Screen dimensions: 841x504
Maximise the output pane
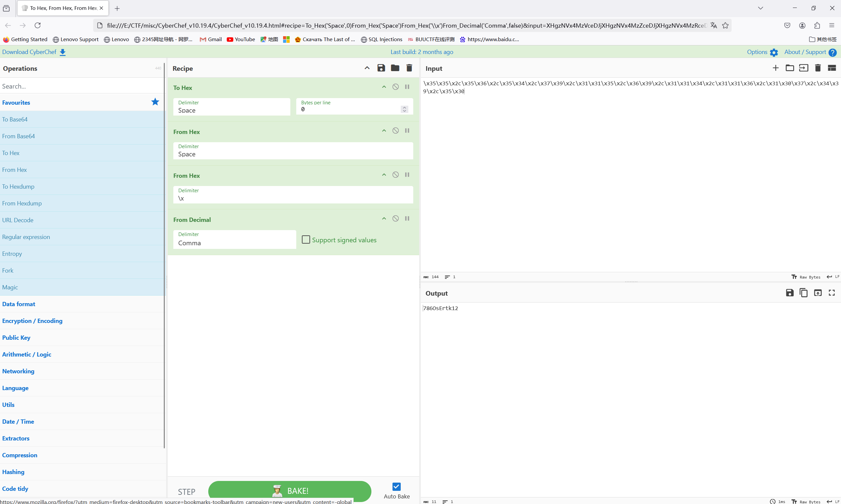831,293
